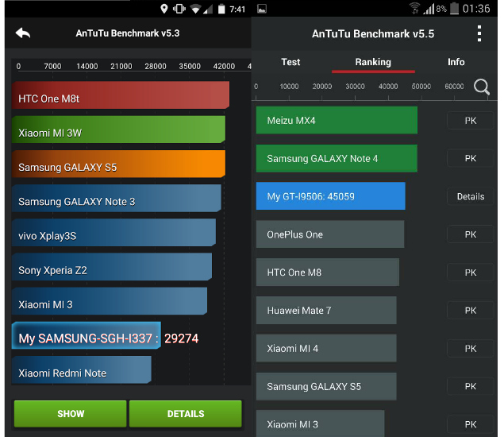The height and width of the screenshot is (437, 504).
Task: Select the Xiaomi MI 4 bar
Action: point(326,348)
